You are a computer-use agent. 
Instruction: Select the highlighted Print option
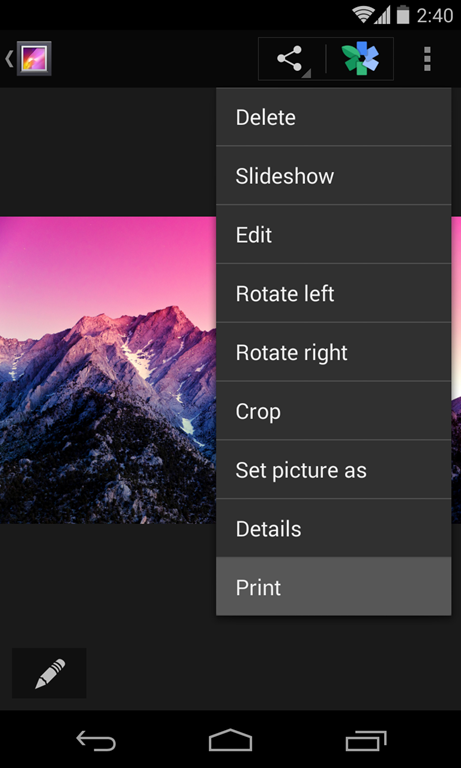[x=334, y=587]
